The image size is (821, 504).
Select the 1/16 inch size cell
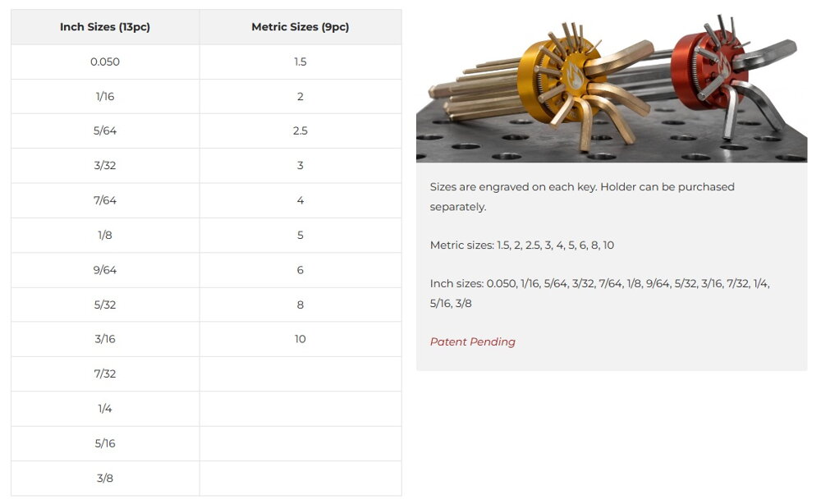click(105, 96)
